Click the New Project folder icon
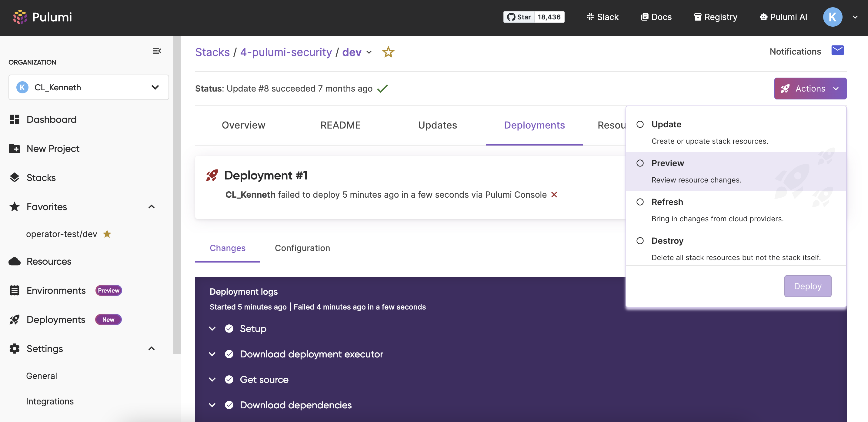The image size is (868, 422). coord(15,148)
